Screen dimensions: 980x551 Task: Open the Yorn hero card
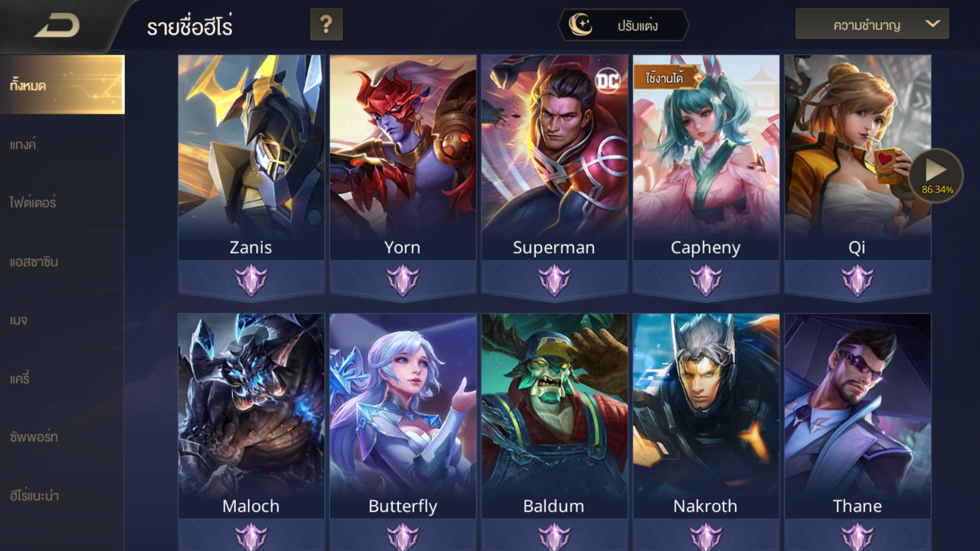click(x=403, y=157)
